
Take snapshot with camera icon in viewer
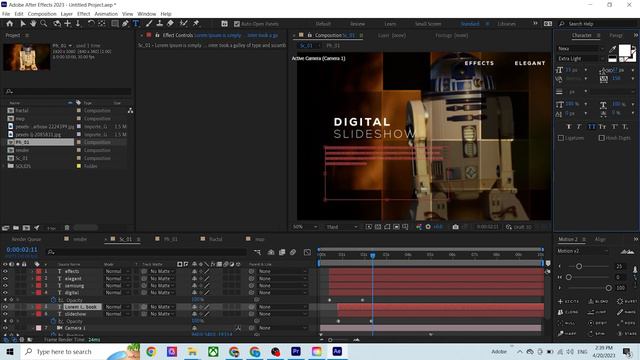(456, 227)
